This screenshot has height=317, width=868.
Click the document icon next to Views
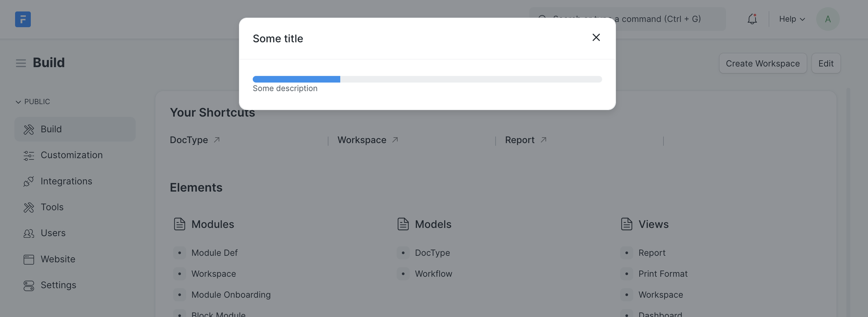tap(627, 224)
